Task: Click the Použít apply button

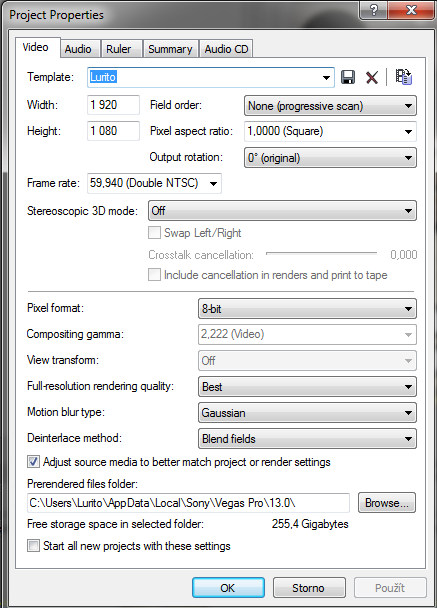Action: pos(390,588)
